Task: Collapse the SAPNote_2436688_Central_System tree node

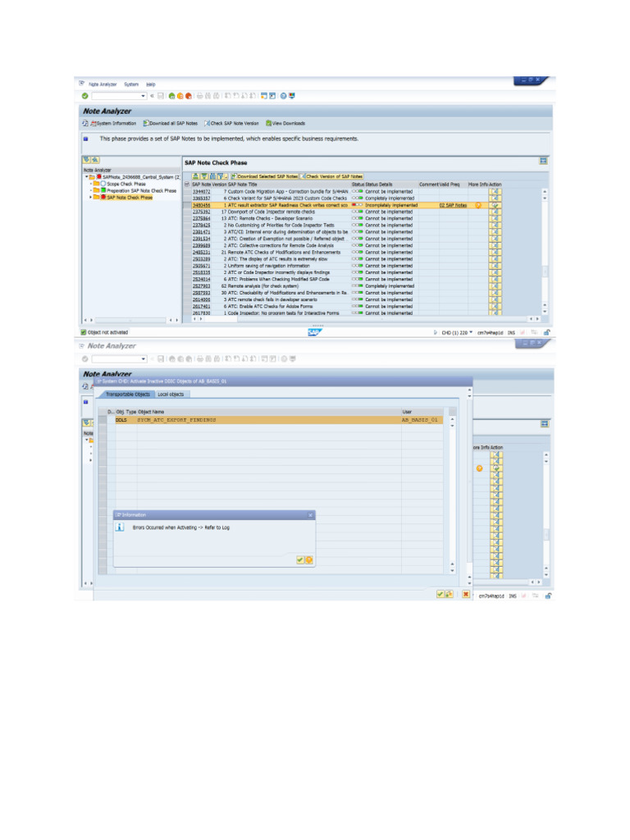Action: click(86, 177)
